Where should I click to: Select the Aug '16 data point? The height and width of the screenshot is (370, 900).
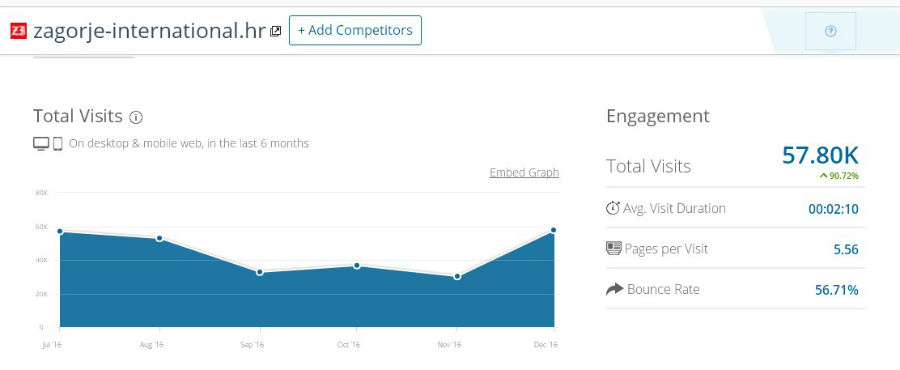coord(159,238)
